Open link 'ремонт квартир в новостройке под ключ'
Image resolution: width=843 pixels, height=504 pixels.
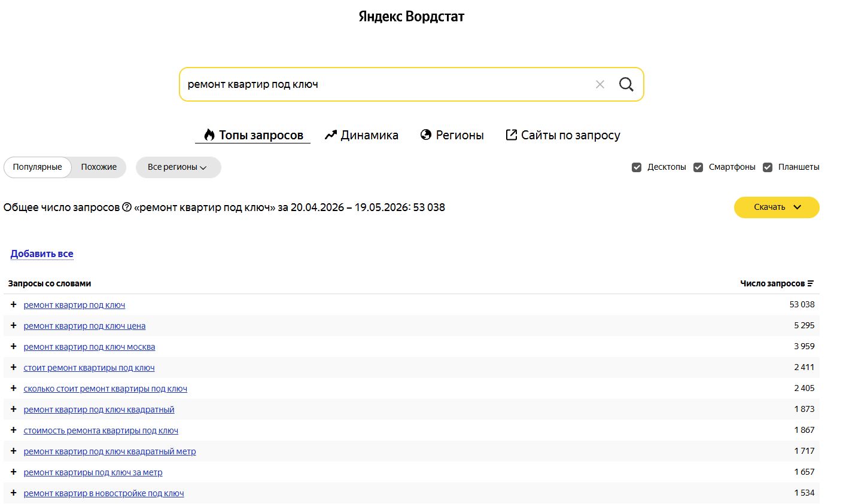pyautogui.click(x=104, y=493)
